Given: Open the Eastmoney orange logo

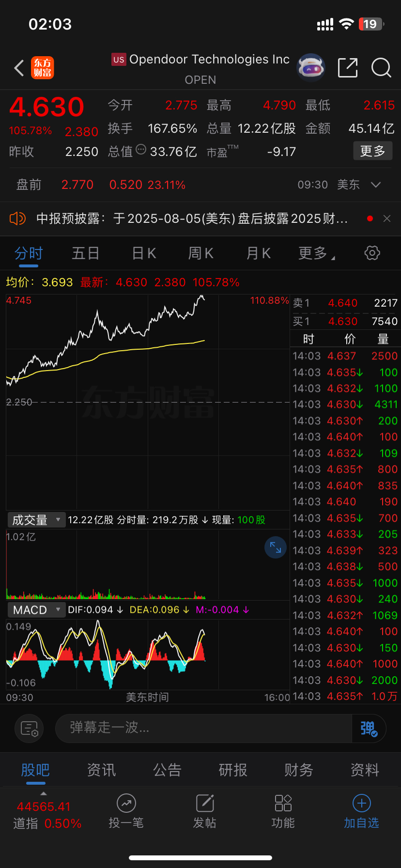Looking at the screenshot, I should coord(43,68).
